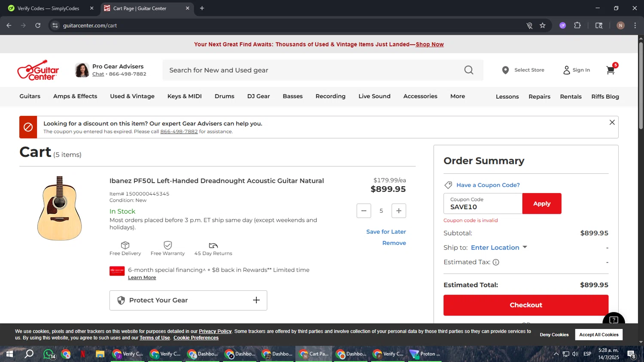Open File Explorer from taskbar
Screen dimensions: 644x362
coord(100,354)
